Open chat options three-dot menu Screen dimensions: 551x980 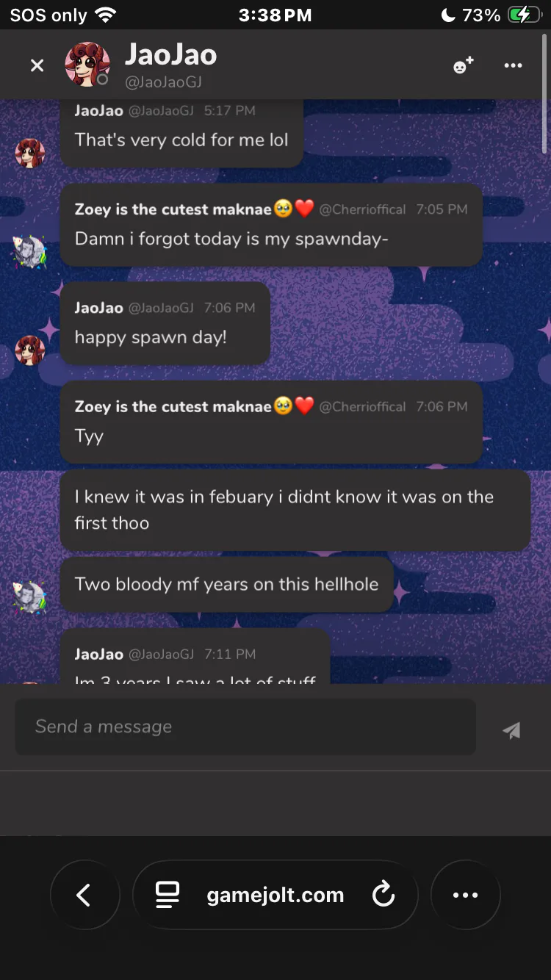tap(513, 65)
